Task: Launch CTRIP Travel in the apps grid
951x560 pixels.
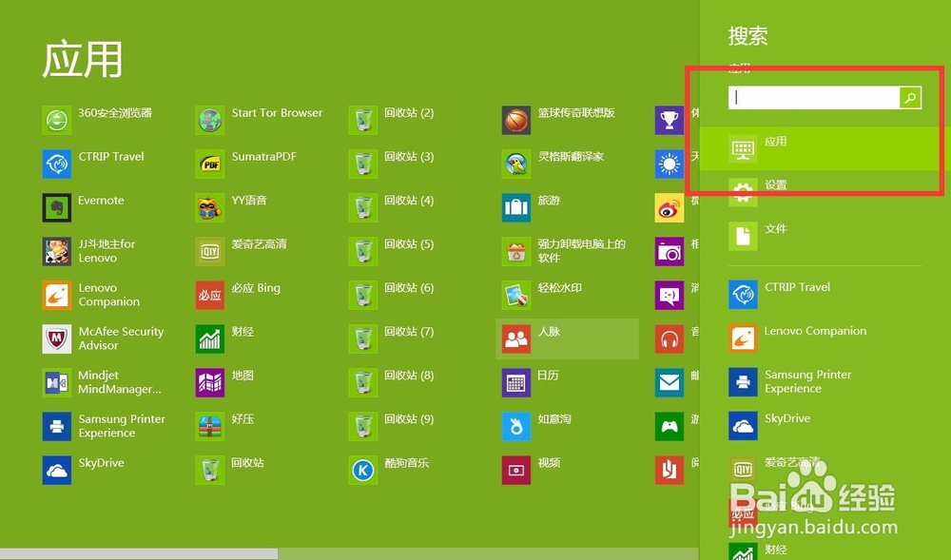Action: (93, 164)
